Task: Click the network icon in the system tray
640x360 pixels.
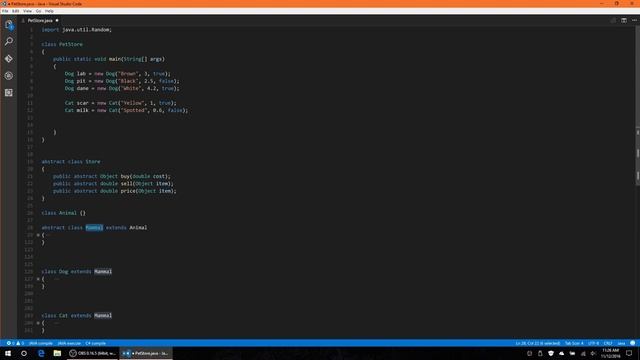Action: [583, 353]
